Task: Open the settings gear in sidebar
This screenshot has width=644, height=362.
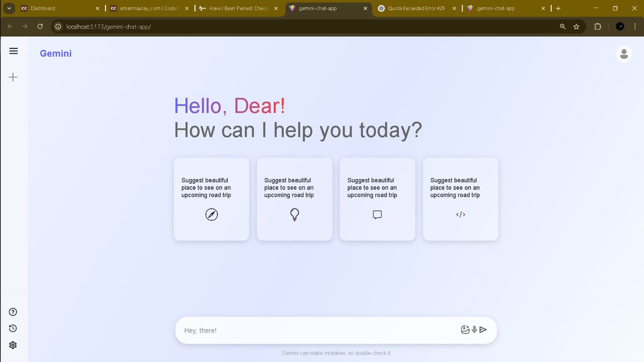Action: pyautogui.click(x=13, y=345)
